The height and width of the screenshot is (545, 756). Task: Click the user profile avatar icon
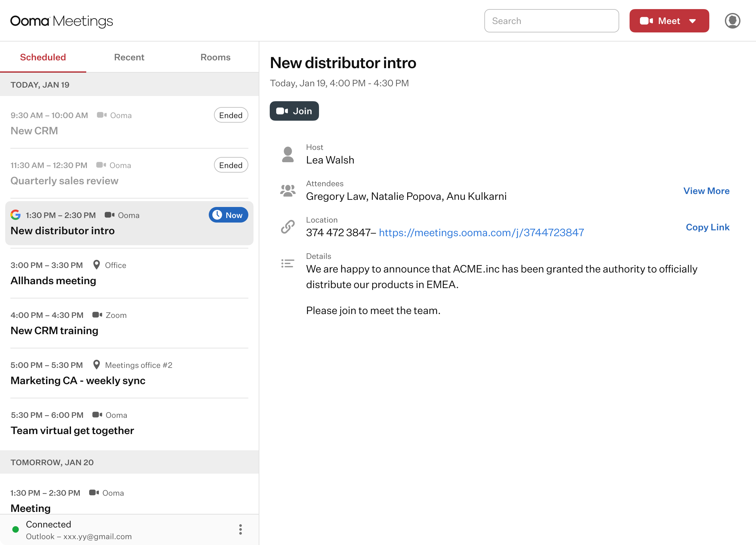click(x=732, y=21)
